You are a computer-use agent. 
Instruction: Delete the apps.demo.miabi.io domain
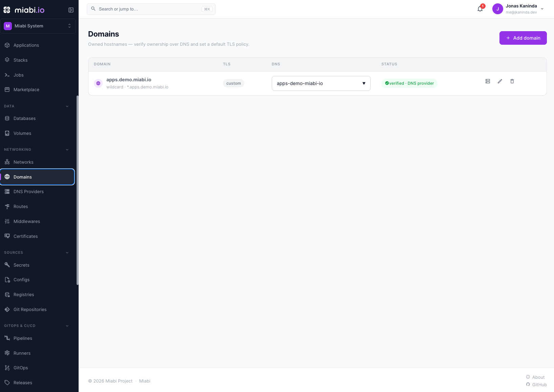(512, 81)
